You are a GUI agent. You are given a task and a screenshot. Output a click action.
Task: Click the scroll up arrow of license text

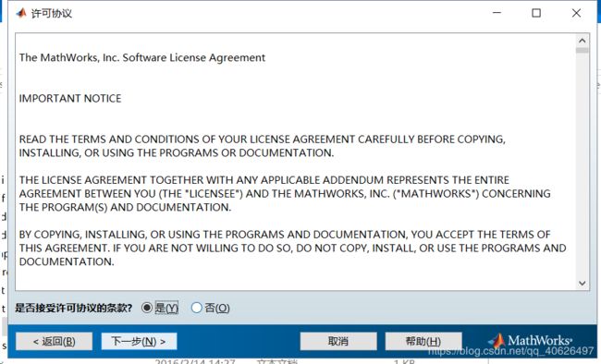tap(582, 41)
